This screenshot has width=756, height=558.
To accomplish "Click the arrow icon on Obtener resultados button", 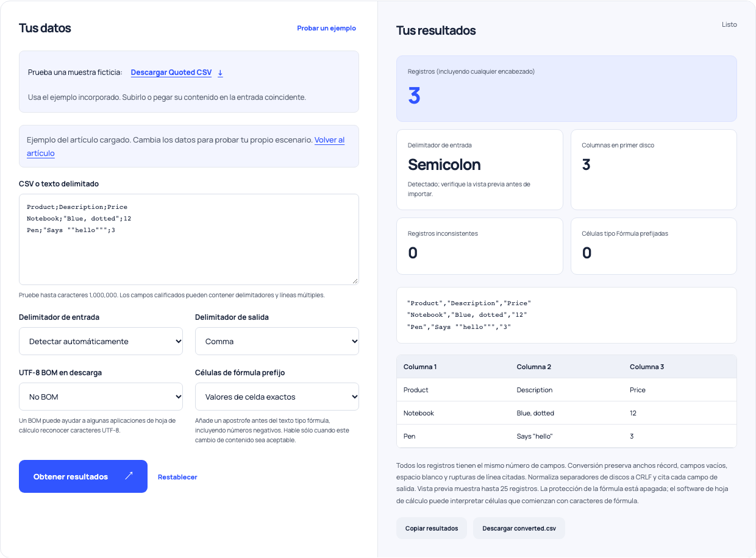I will click(x=129, y=476).
